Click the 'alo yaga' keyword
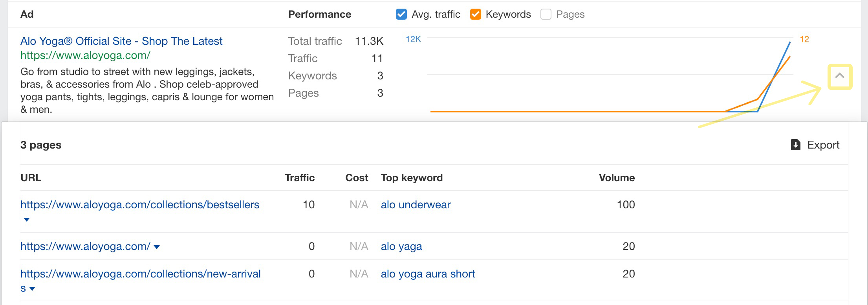868x305 pixels. [401, 246]
